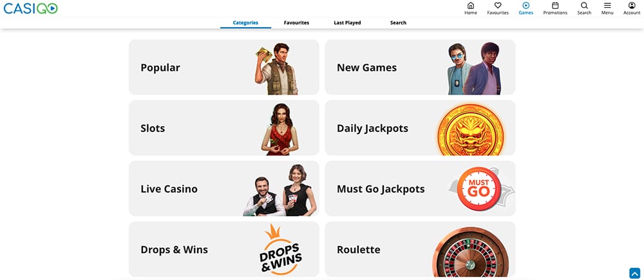This screenshot has height=280, width=644.
Task: Open the Popular games category
Action: pos(224,68)
